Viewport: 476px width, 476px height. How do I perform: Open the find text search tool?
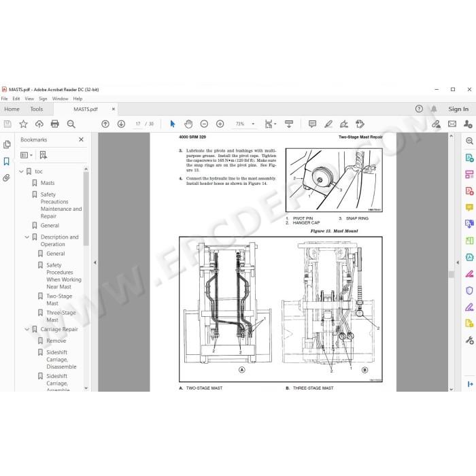(x=71, y=124)
